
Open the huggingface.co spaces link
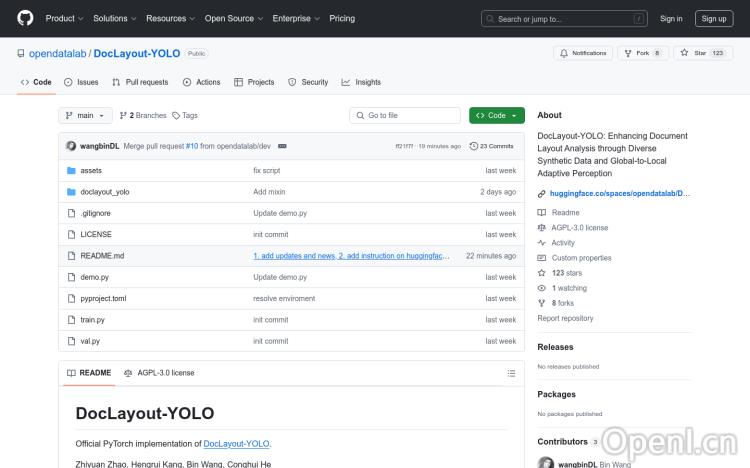(x=619, y=193)
